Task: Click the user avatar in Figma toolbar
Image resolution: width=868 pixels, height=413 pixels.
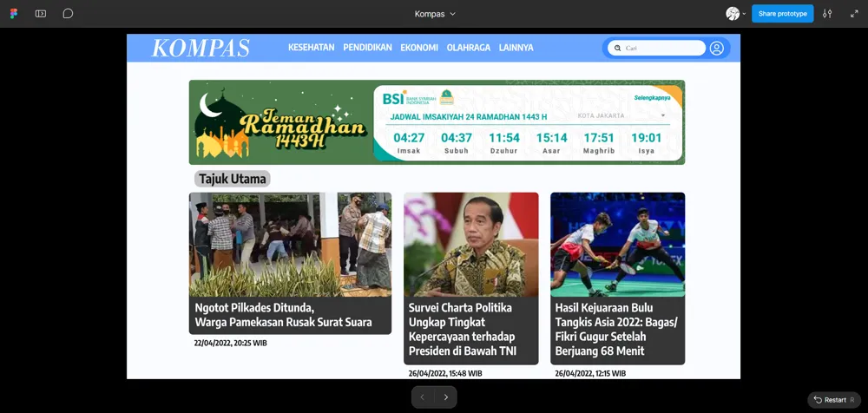Action: [733, 14]
